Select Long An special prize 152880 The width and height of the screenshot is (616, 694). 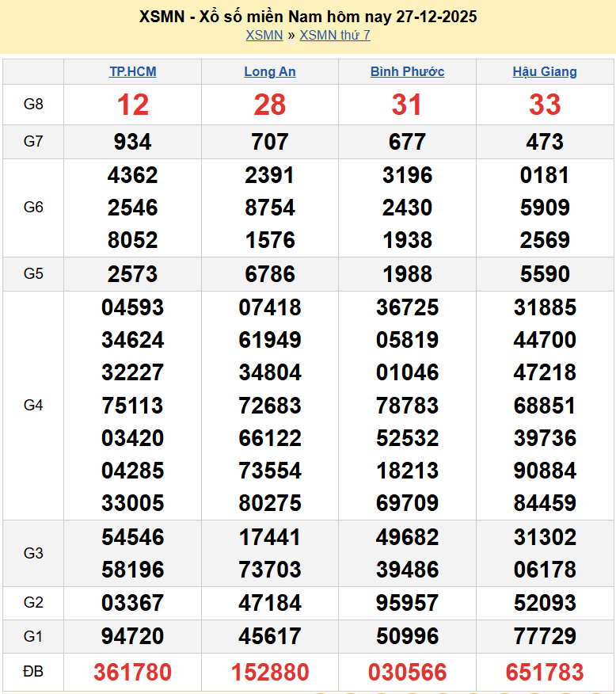point(270,673)
